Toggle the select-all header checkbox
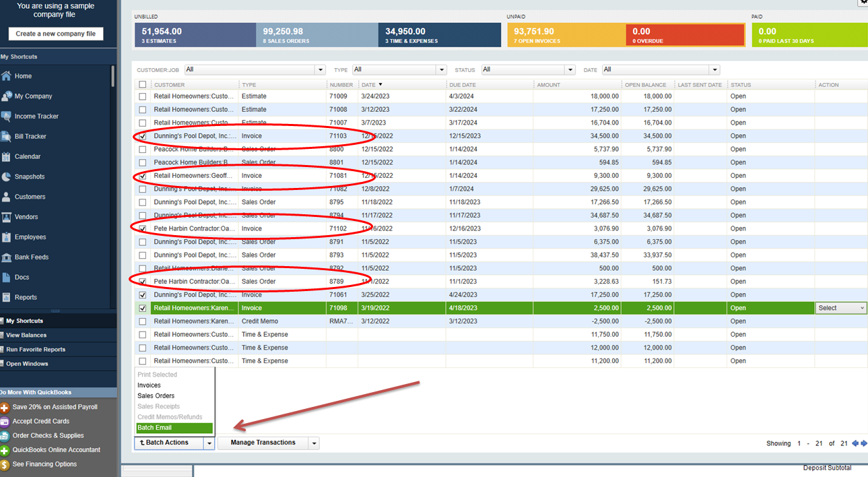868x477 pixels. click(x=142, y=85)
